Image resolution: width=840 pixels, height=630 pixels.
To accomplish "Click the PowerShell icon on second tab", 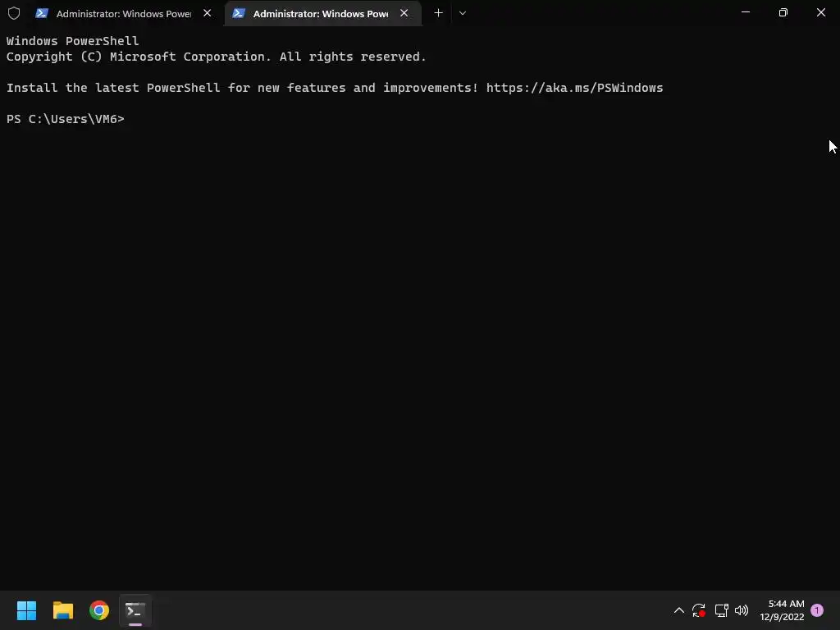I will pyautogui.click(x=239, y=13).
